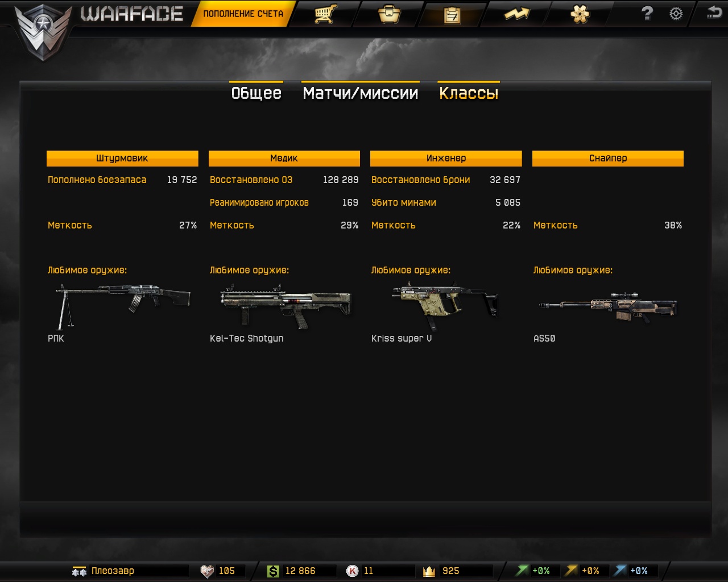Click the 169 revived players value
This screenshot has height=582, width=728.
[350, 202]
